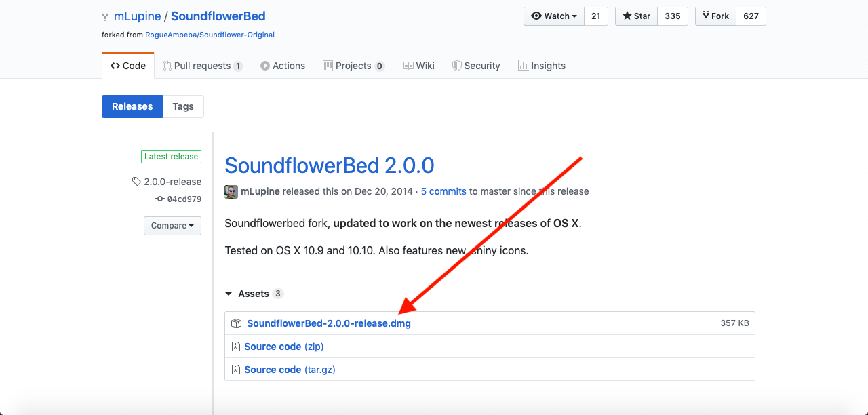The image size is (868, 415).
Task: Switch to the Pull requests tab
Action: pyautogui.click(x=202, y=66)
